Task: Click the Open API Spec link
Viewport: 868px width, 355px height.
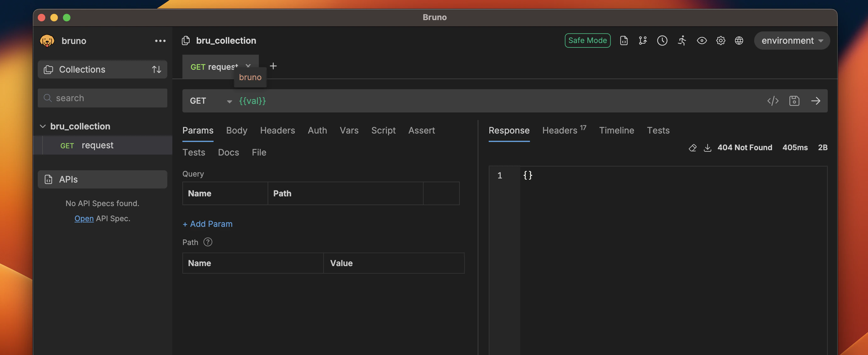Action: (x=84, y=218)
